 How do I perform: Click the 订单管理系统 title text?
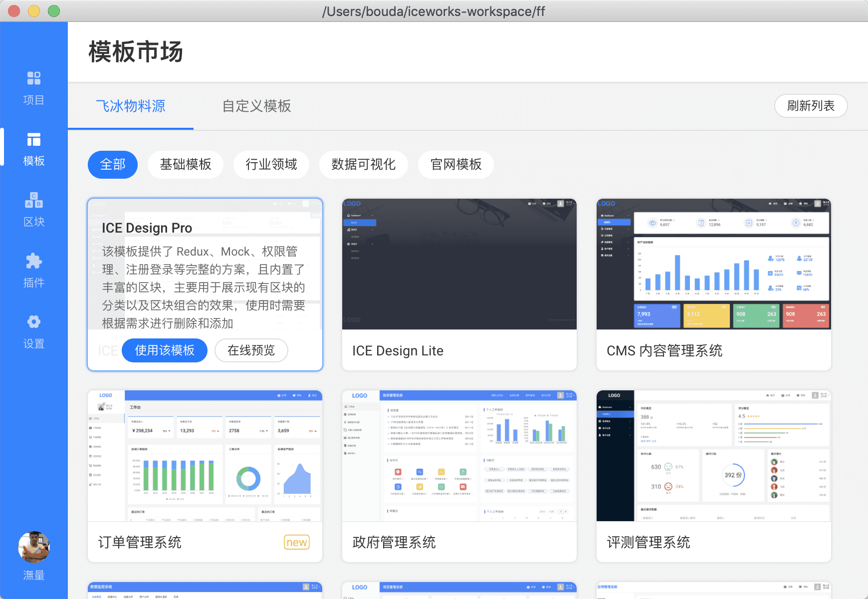[140, 542]
